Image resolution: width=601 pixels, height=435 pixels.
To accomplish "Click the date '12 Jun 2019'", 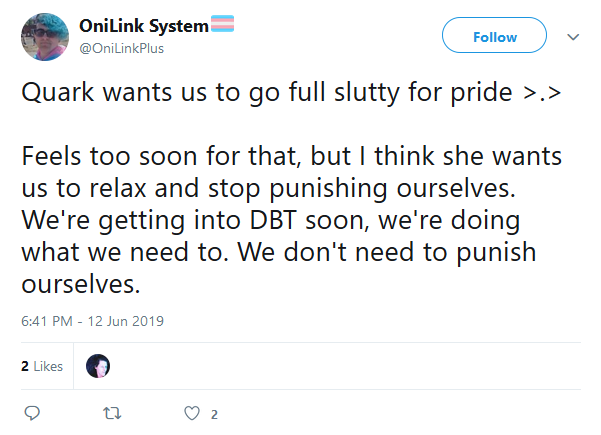I will pyautogui.click(x=126, y=321).
